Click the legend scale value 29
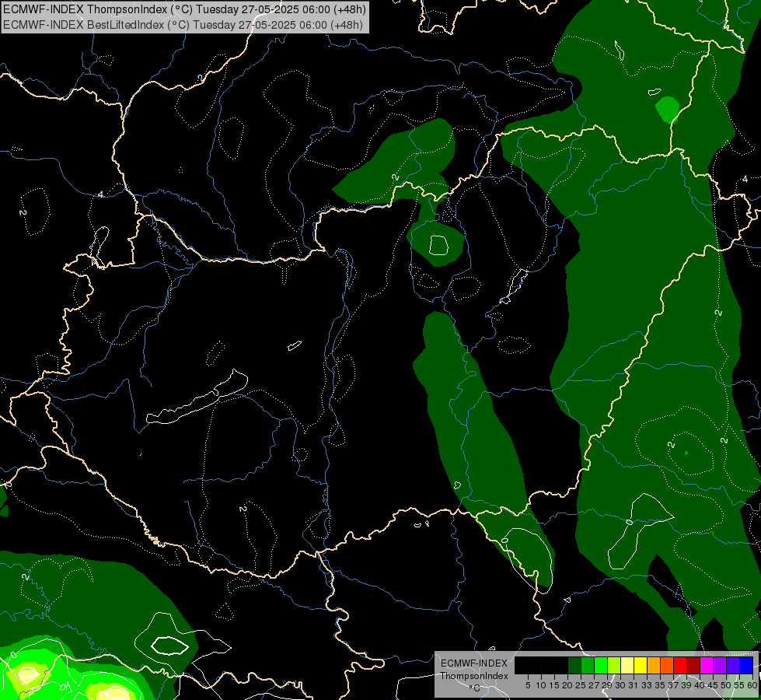Image resolution: width=761 pixels, height=700 pixels. [x=607, y=685]
